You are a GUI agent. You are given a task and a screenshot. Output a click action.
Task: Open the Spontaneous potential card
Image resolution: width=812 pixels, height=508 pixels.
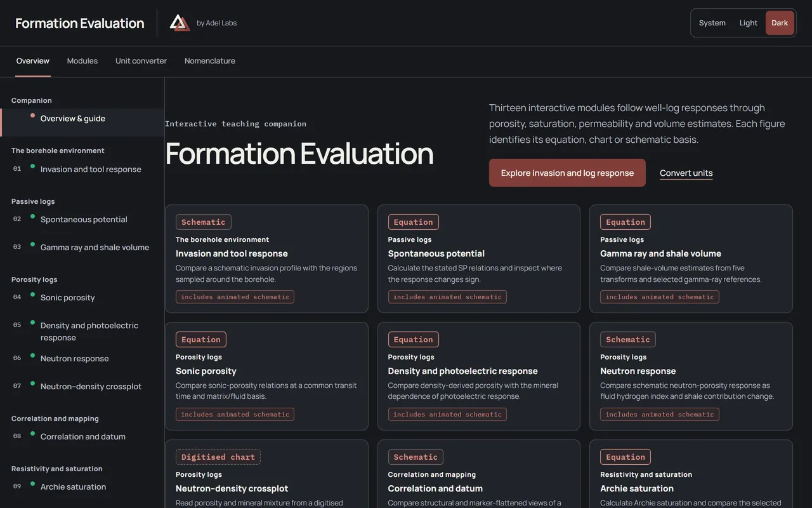[479, 258]
